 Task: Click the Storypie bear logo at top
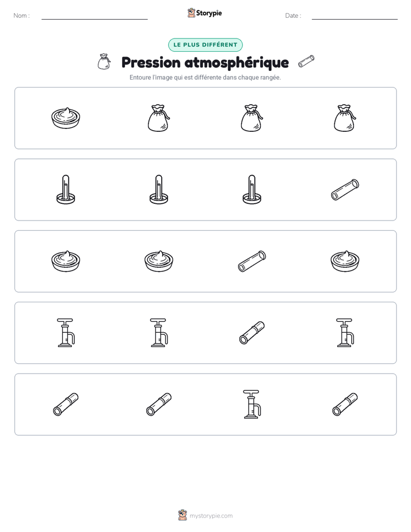pos(192,13)
